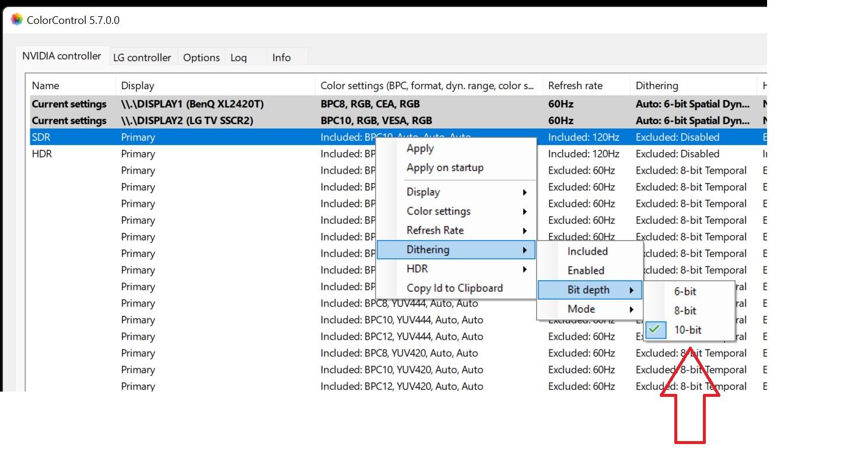Expand the Mode submenu

tap(590, 309)
